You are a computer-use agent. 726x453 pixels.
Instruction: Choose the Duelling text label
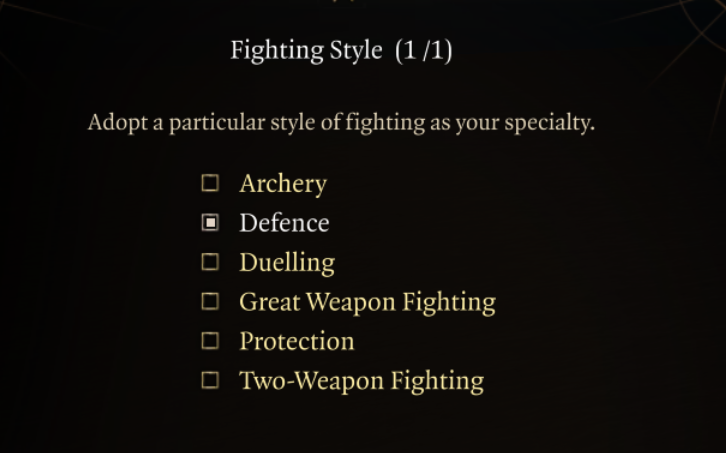(x=287, y=263)
